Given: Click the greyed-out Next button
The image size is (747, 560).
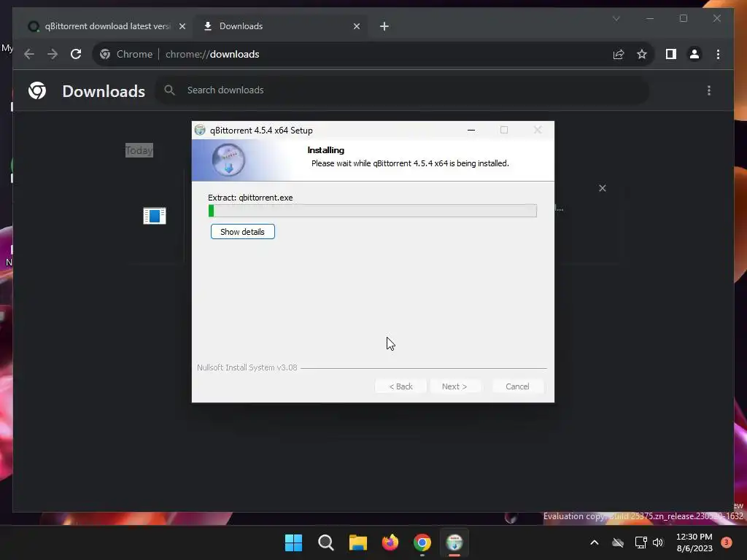Looking at the screenshot, I should point(454,386).
